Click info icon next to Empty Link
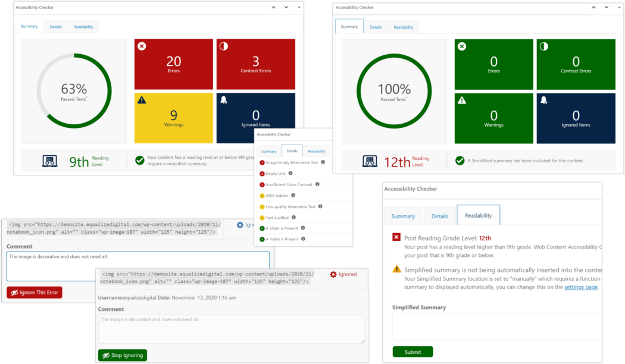 click(x=290, y=173)
